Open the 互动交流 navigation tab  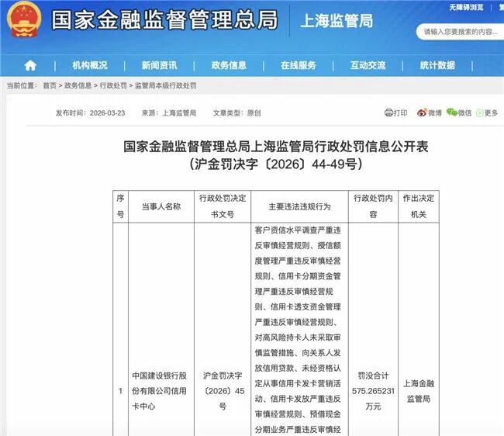368,65
